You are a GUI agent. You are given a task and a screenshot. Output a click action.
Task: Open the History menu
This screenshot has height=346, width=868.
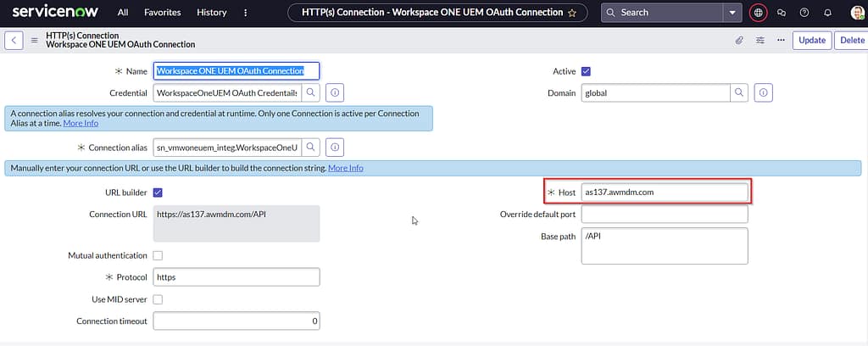[x=211, y=13]
